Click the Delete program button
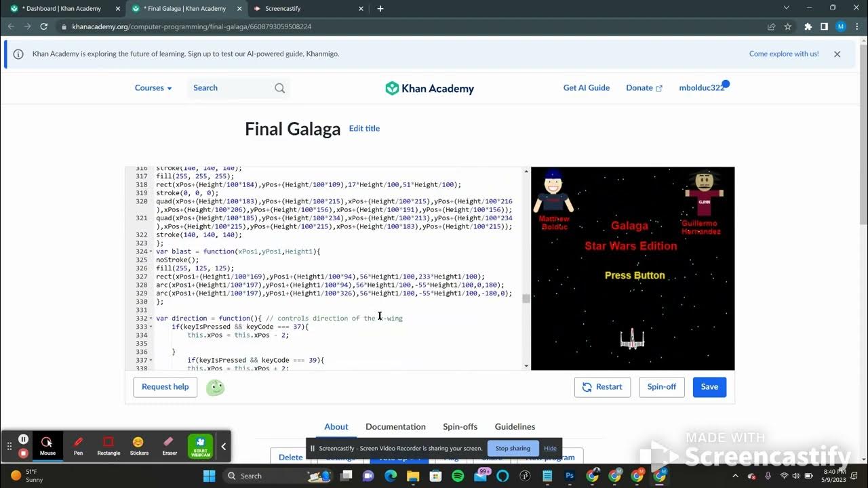Screen dimensions: 868x488 290,456
